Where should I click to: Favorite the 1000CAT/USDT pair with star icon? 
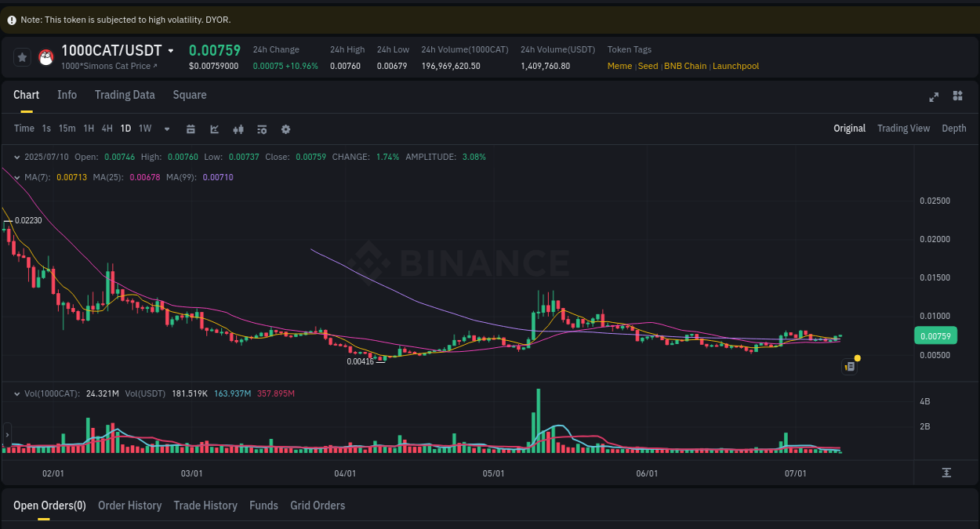(22, 56)
